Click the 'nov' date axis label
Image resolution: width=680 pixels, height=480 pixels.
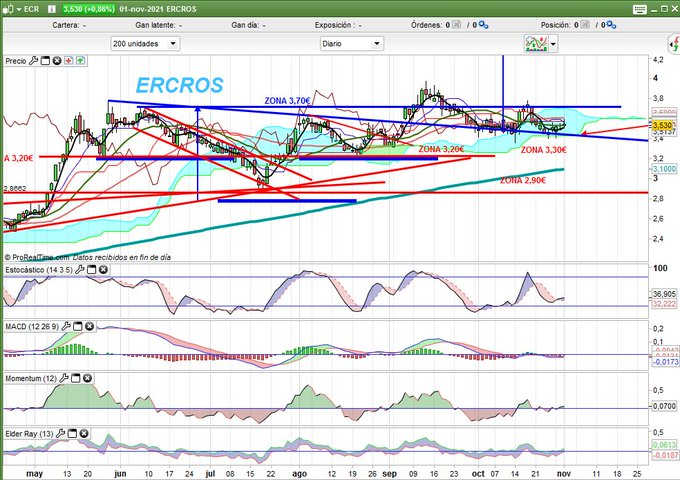coord(563,473)
